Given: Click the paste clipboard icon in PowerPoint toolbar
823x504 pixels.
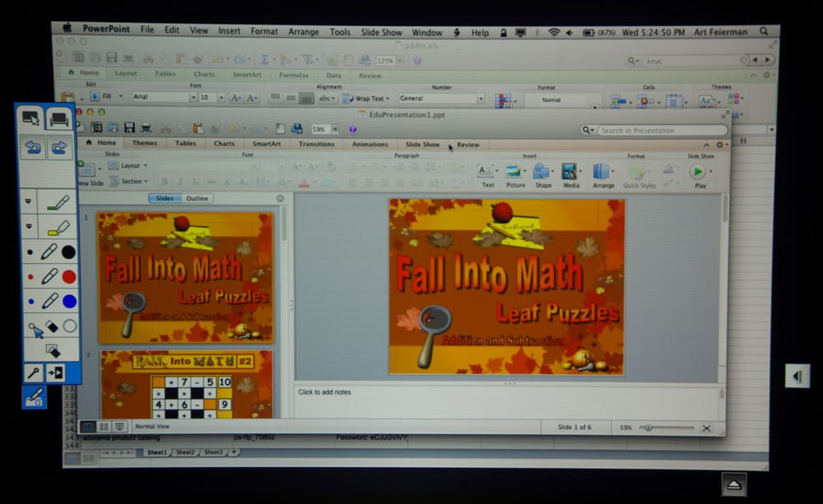Looking at the screenshot, I should pyautogui.click(x=198, y=128).
